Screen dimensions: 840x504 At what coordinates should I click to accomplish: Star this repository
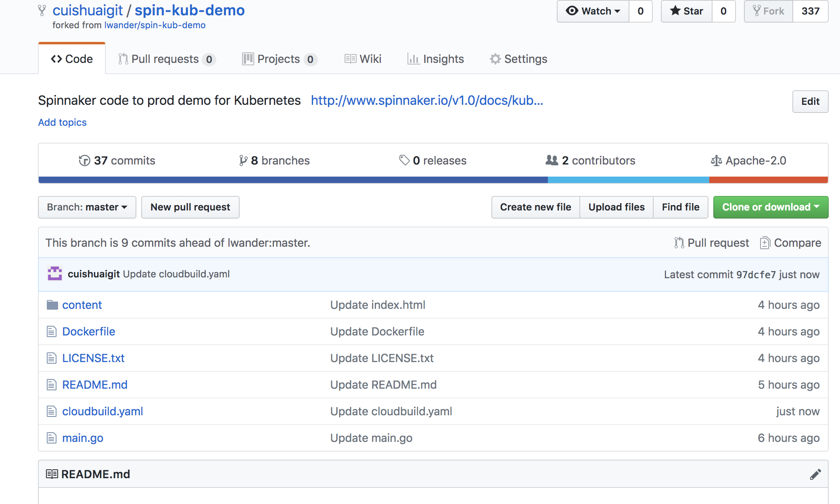click(687, 11)
